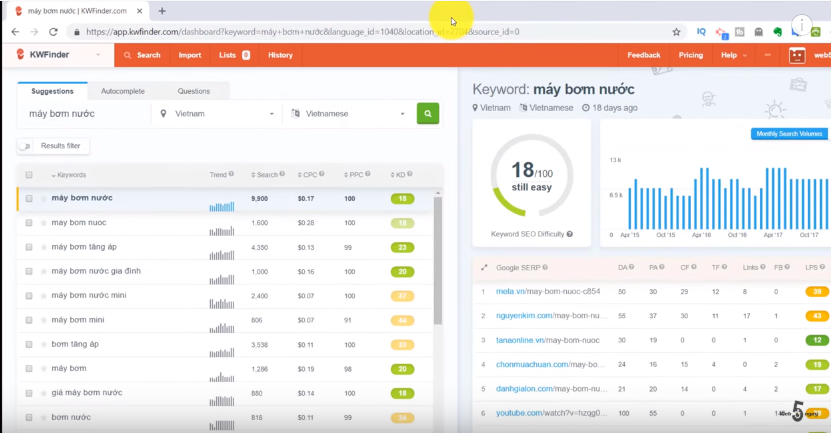This screenshot has height=433, width=831.
Task: Open nguyenkim.com SERP result link
Action: point(551,316)
